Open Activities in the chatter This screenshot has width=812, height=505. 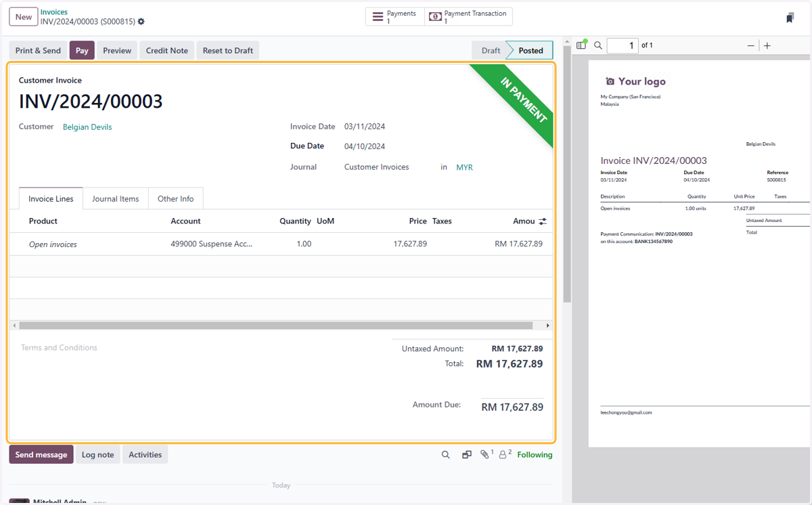(x=145, y=455)
